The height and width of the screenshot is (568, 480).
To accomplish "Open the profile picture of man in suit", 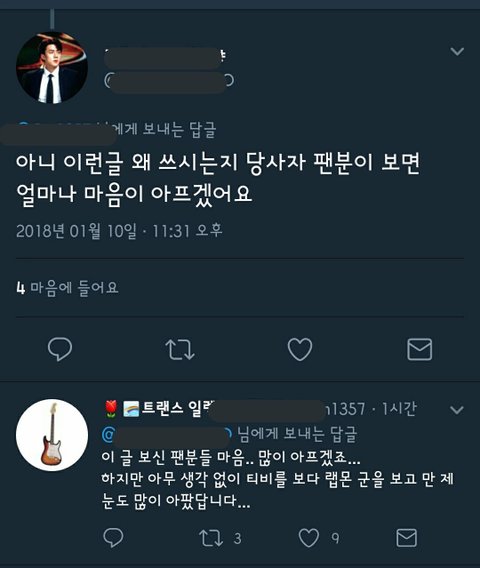I will click(x=52, y=68).
